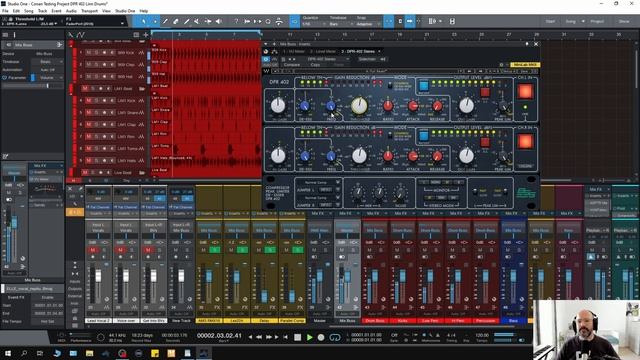Click the Project page button
Image resolution: width=640 pixels, height=360 pixels.
[597, 21]
